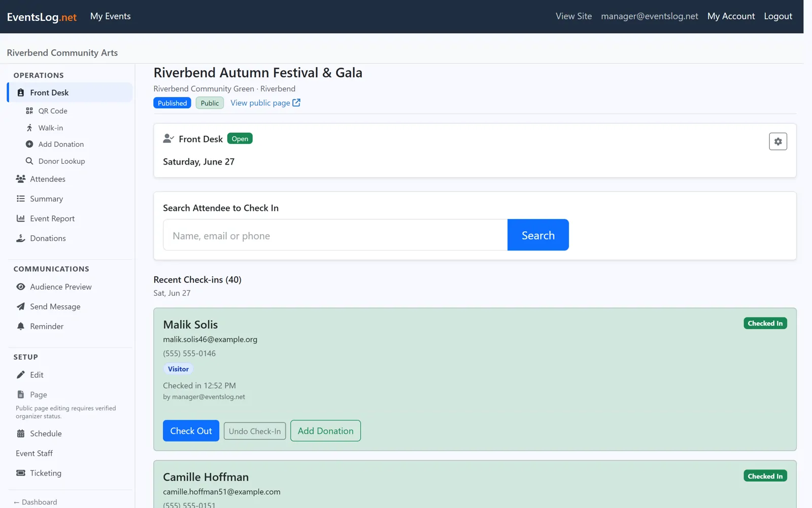Check Out Malik Solis
Screen dimensions: 812x508
tap(191, 431)
